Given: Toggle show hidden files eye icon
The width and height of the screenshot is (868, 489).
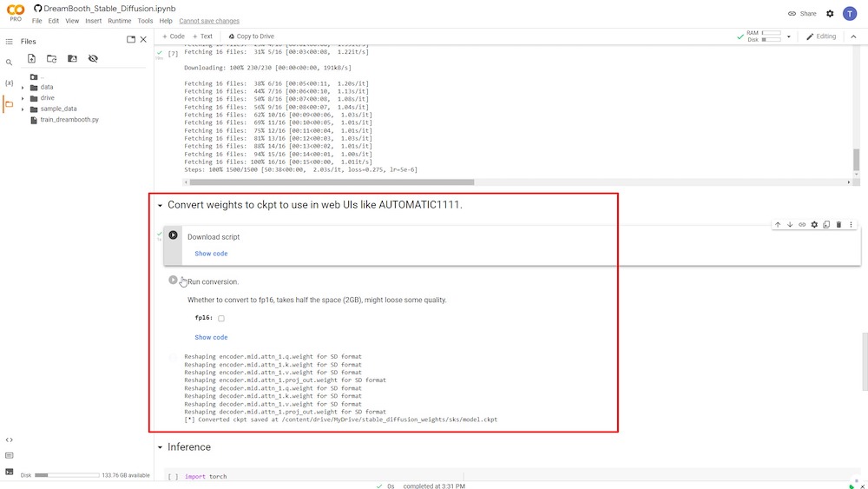Looking at the screenshot, I should tap(93, 58).
